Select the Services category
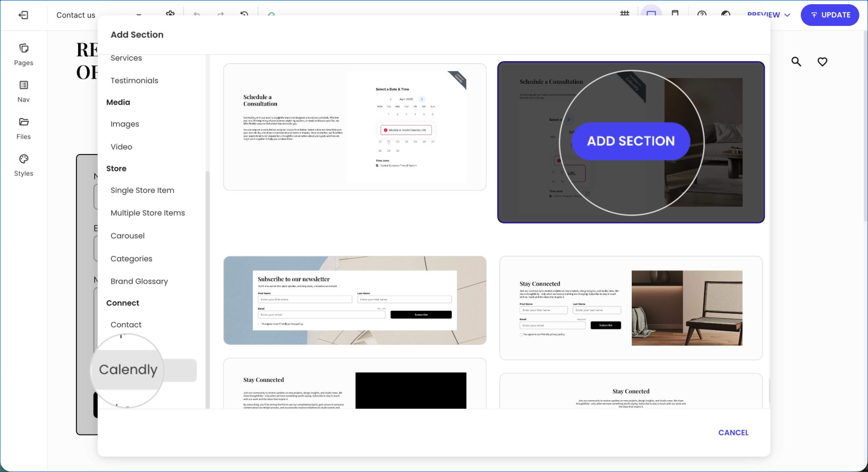The image size is (868, 472). (126, 58)
